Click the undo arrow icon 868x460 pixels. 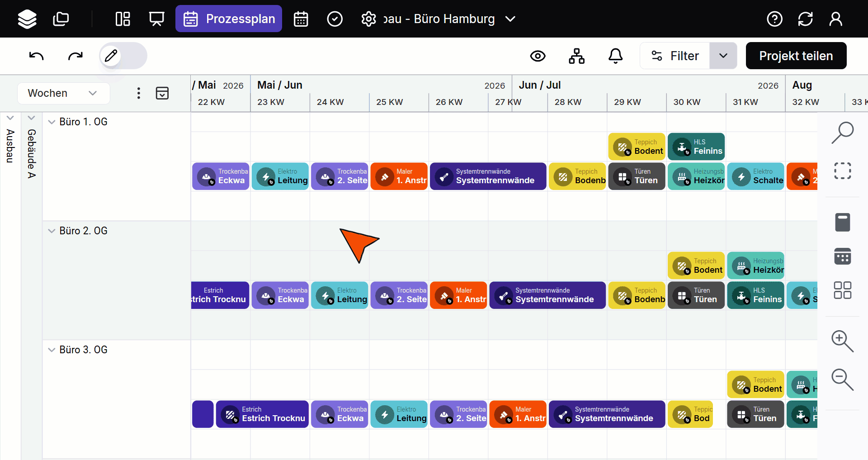pyautogui.click(x=36, y=56)
